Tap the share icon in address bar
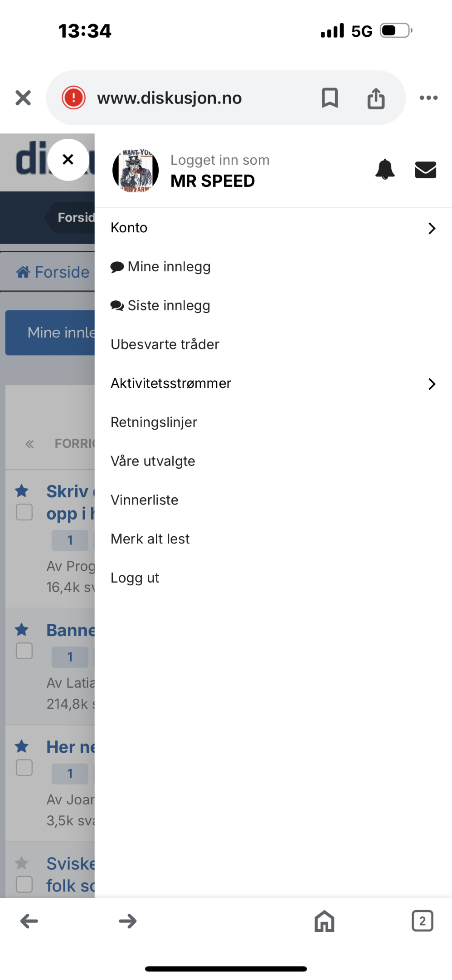 pyautogui.click(x=376, y=98)
